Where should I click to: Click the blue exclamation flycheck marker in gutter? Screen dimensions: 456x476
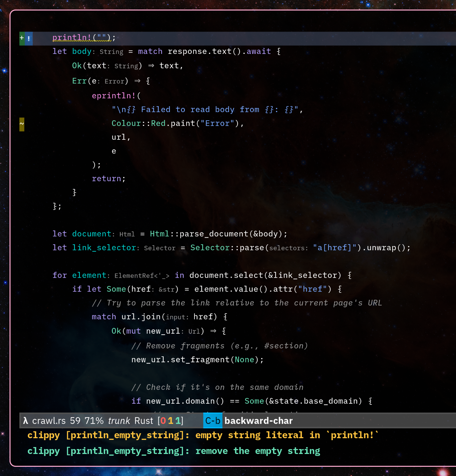[29, 38]
